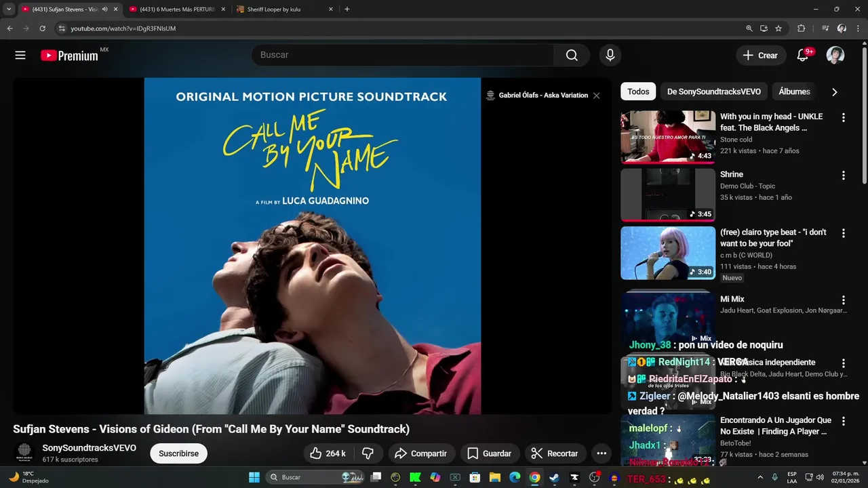Click the Call Me By Your Name video player
The image size is (868, 488).
click(x=313, y=245)
